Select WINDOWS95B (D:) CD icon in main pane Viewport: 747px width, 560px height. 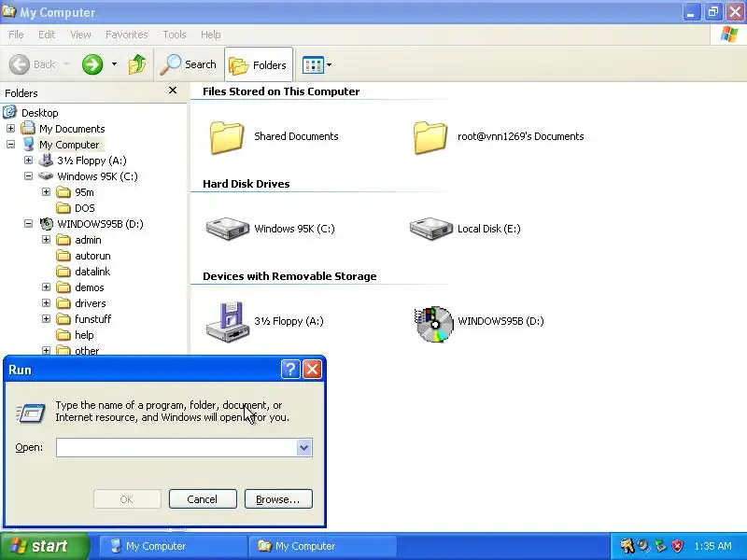pyautogui.click(x=433, y=324)
